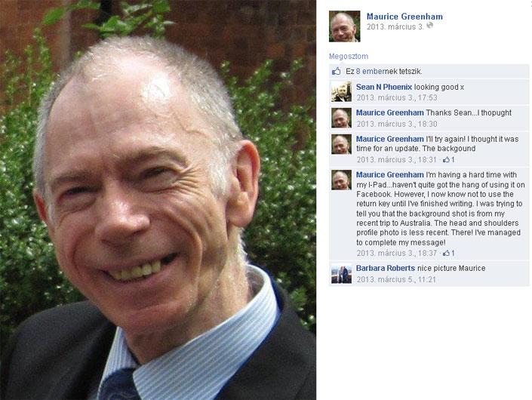This screenshot has width=532, height=400.
Task: Click the timestamp '2013. március 3., 17:53'
Action: click(397, 97)
